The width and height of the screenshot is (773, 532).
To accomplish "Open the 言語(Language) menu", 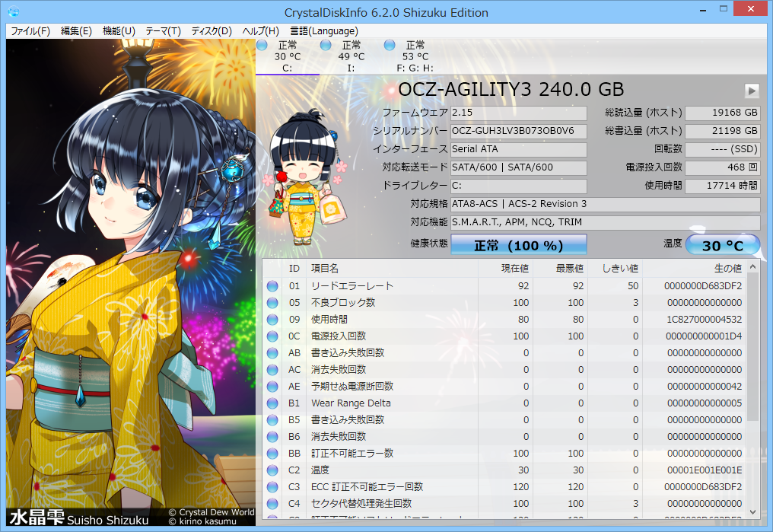I will pos(324,31).
